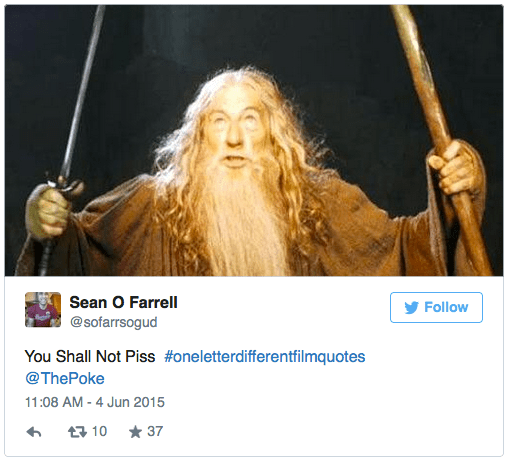The width and height of the screenshot is (509, 460).
Task: Click the tweet text "You Shall Not Piss"
Action: pos(90,356)
